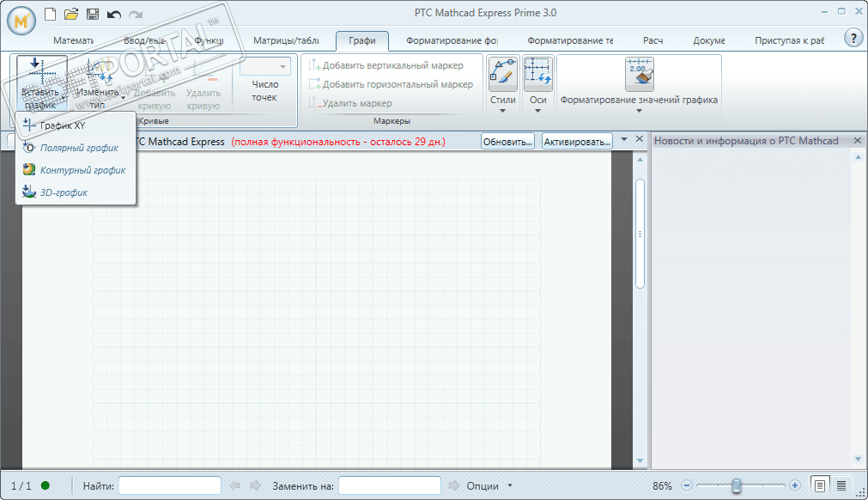Expand the arrow under Стили
This screenshot has height=500, width=868.
[x=502, y=111]
